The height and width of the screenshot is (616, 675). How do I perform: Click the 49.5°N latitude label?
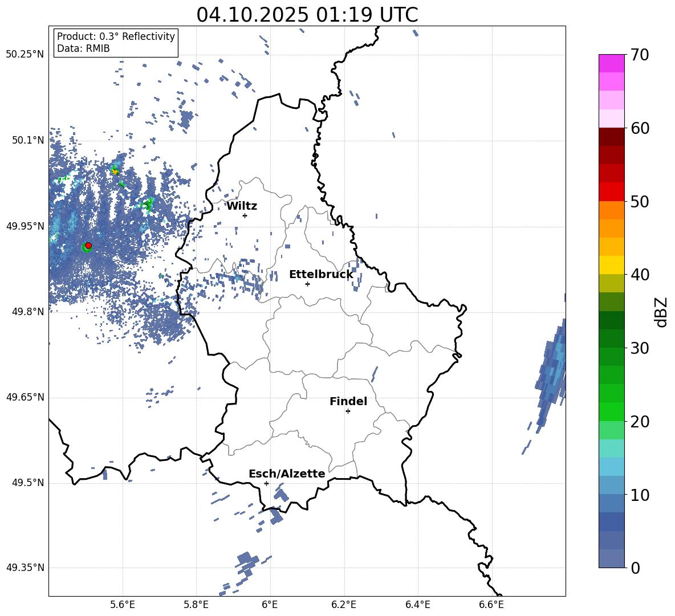(x=29, y=483)
